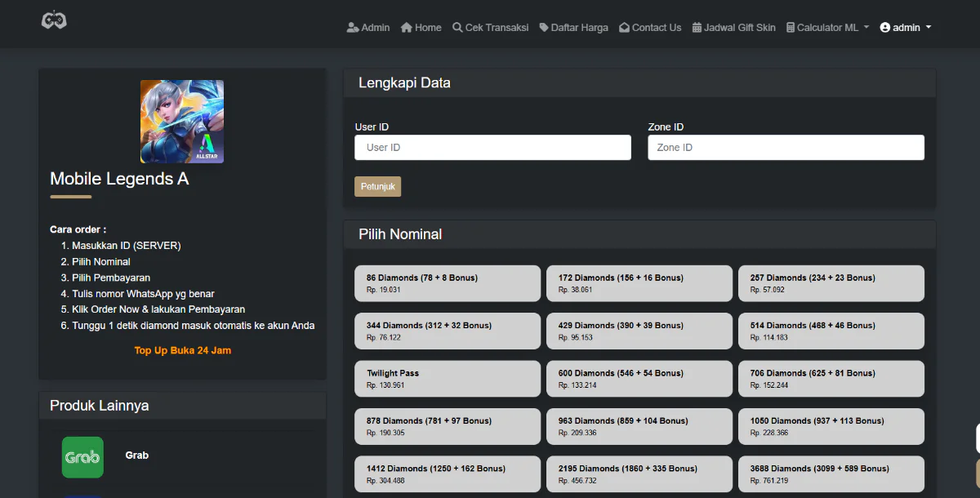Screen dimensions: 980x498
Task: Click the 'Tulis nomor WhatsApp yg benar' step
Action: tap(143, 294)
